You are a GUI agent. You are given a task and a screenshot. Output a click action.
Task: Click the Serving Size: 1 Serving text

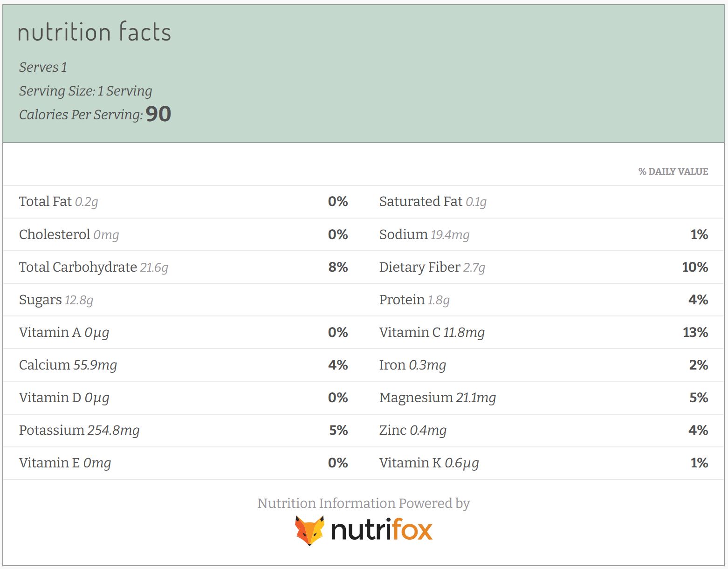coord(86,91)
